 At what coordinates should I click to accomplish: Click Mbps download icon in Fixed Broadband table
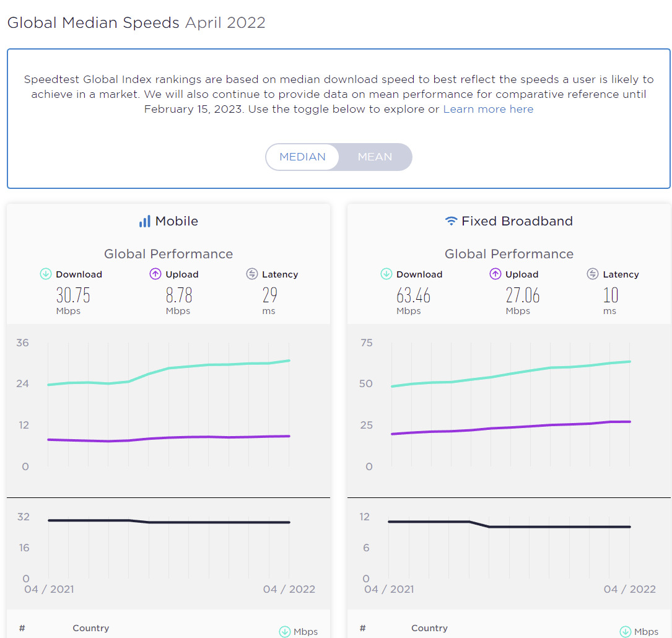(626, 631)
